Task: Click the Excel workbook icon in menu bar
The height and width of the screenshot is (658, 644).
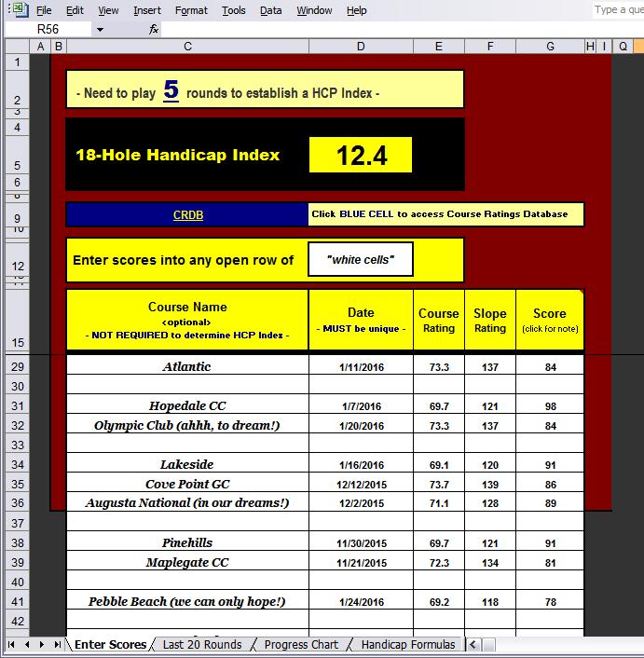Action: (21, 9)
